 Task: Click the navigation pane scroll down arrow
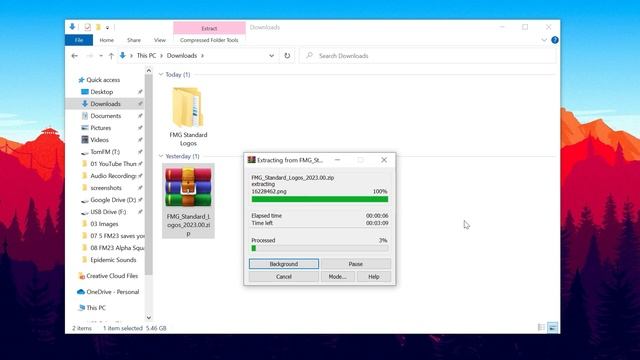coord(149,318)
